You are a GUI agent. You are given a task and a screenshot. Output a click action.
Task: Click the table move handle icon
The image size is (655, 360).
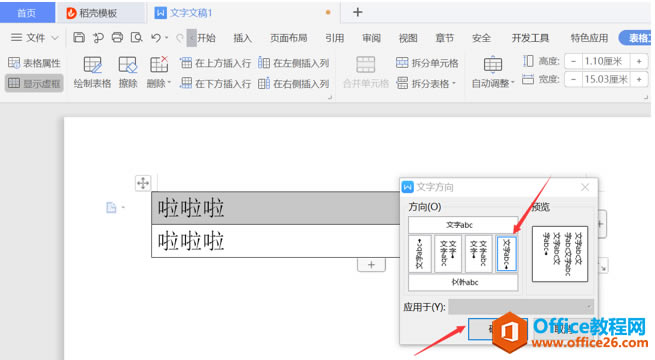tap(143, 183)
